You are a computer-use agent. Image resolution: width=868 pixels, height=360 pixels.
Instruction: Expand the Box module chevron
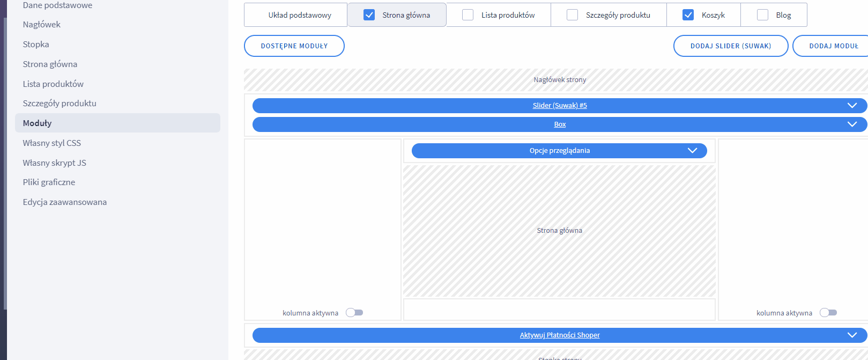pos(852,124)
